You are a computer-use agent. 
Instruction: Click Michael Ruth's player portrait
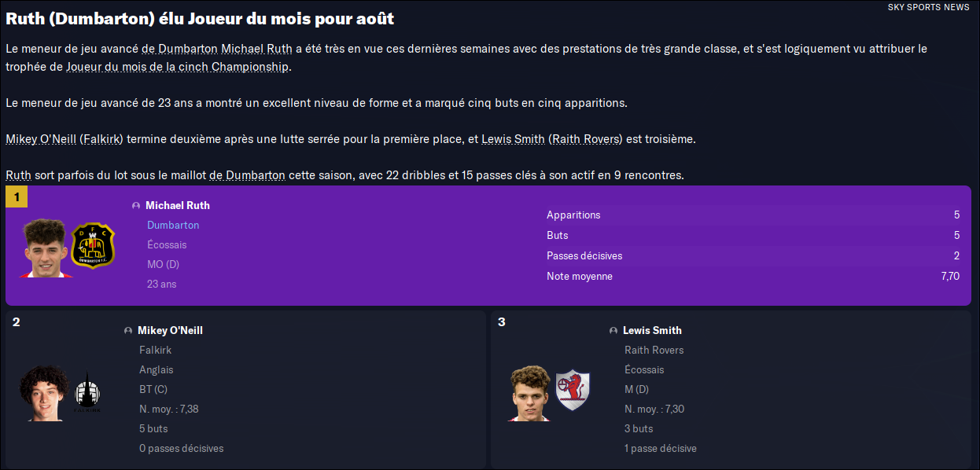(x=46, y=248)
